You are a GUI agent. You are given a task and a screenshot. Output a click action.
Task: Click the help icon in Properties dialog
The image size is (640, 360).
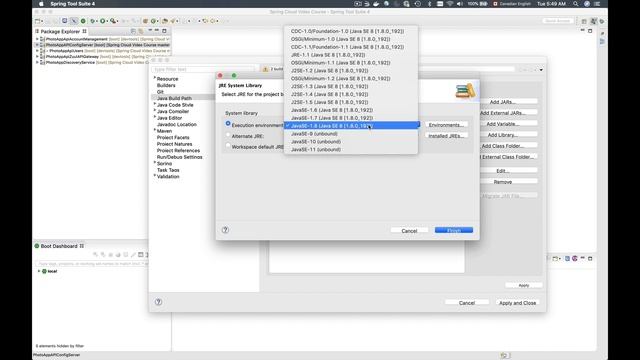click(158, 302)
